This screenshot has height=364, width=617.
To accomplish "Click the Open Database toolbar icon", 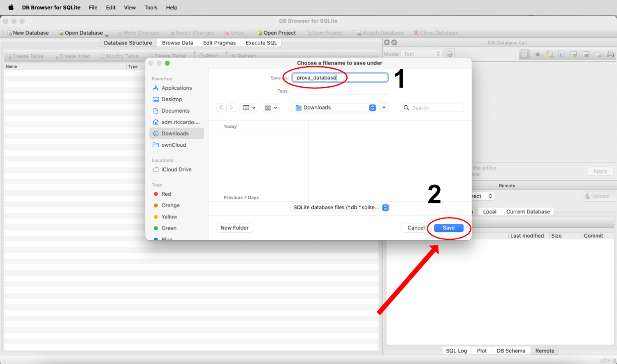I will (61, 33).
